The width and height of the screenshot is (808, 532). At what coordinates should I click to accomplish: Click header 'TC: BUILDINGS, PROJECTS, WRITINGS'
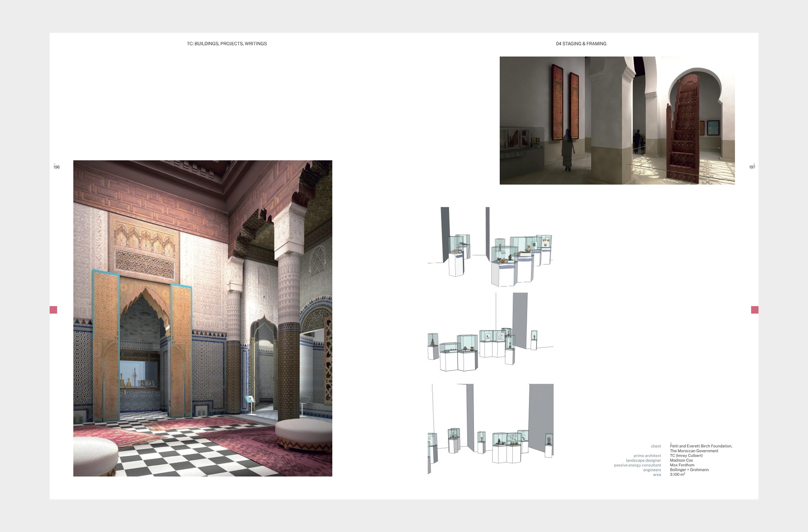tap(226, 44)
